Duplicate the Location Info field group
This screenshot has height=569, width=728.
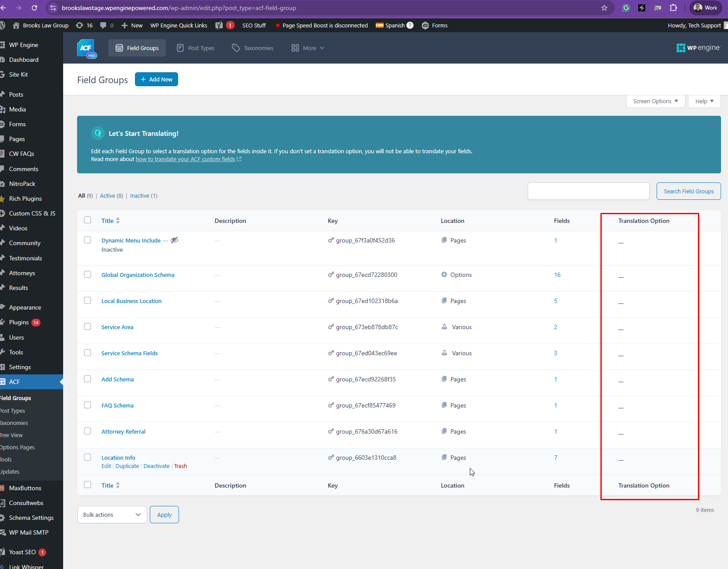tap(127, 466)
